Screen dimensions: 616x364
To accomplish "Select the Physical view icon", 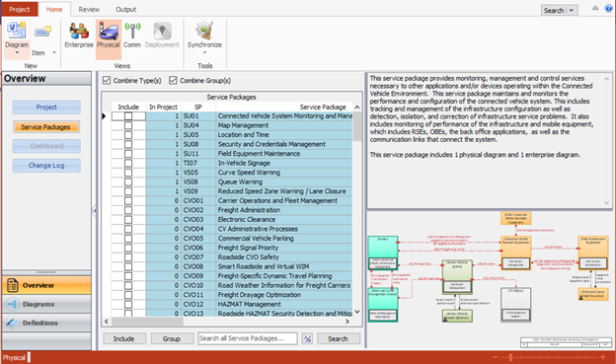I will 109,32.
